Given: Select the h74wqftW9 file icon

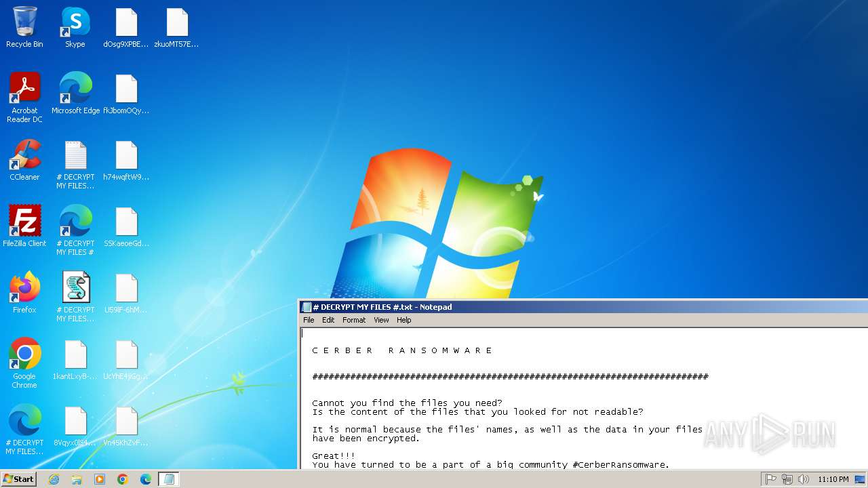Looking at the screenshot, I should coord(126,160).
